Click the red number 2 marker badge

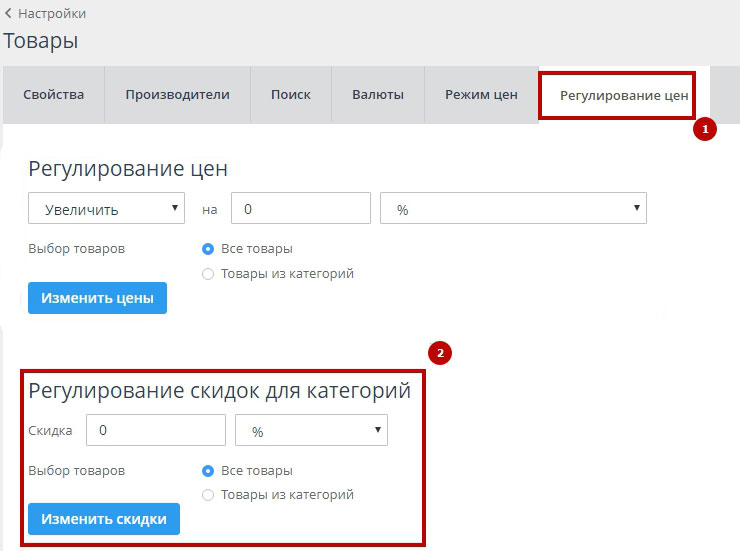(439, 353)
